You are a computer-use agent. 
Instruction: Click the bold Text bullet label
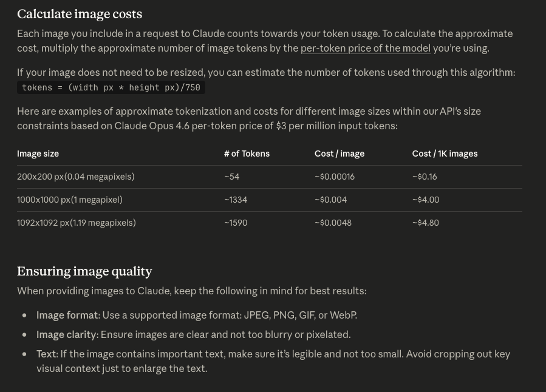(46, 354)
